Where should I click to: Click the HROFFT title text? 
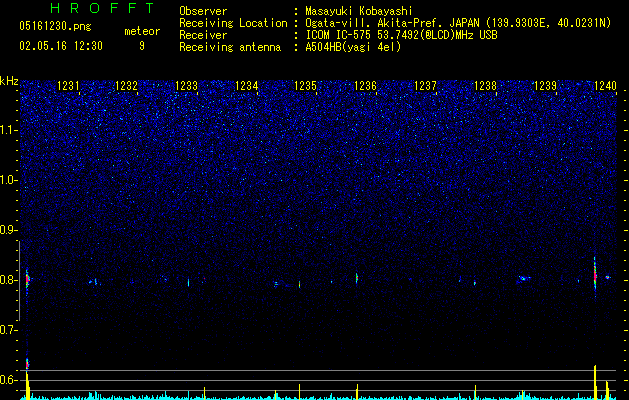coord(102,8)
